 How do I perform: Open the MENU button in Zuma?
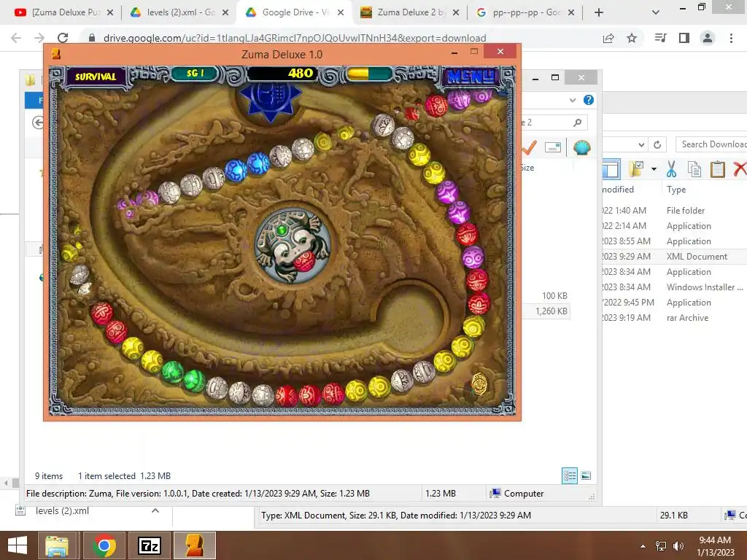click(471, 76)
